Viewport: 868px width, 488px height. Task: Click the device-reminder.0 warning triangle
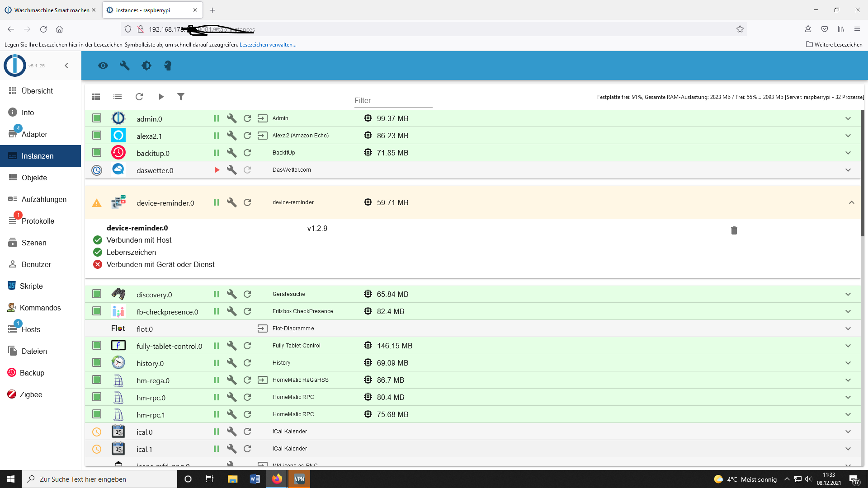pos(97,203)
